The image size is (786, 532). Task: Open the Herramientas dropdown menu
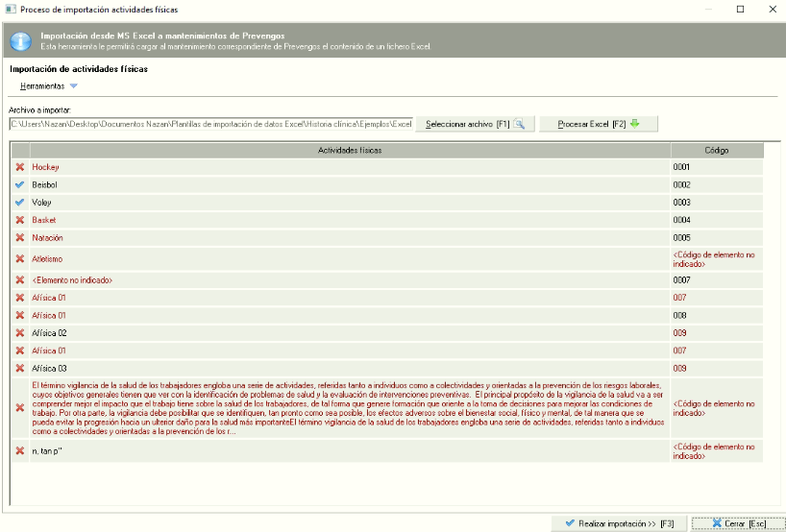pos(48,86)
